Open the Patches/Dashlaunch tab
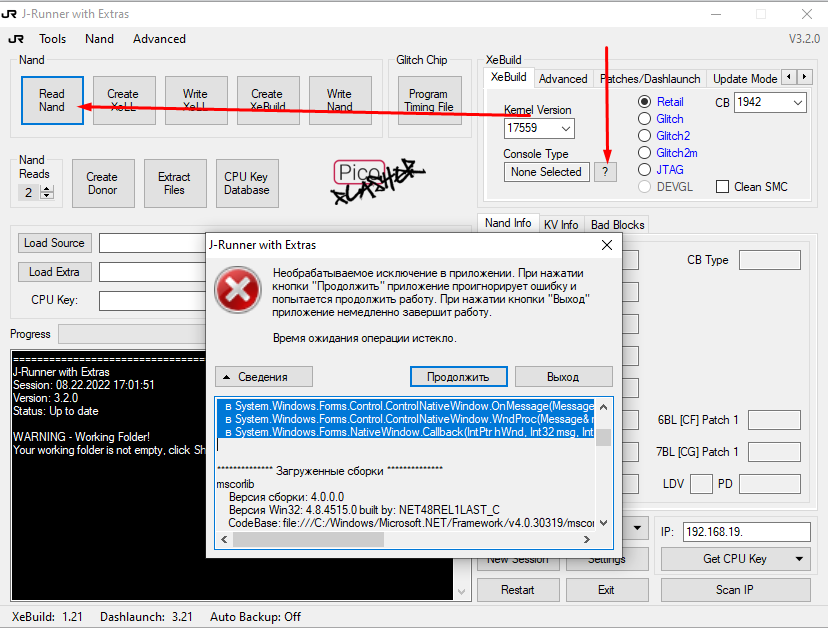Viewport: 828px width, 628px height. tap(650, 79)
